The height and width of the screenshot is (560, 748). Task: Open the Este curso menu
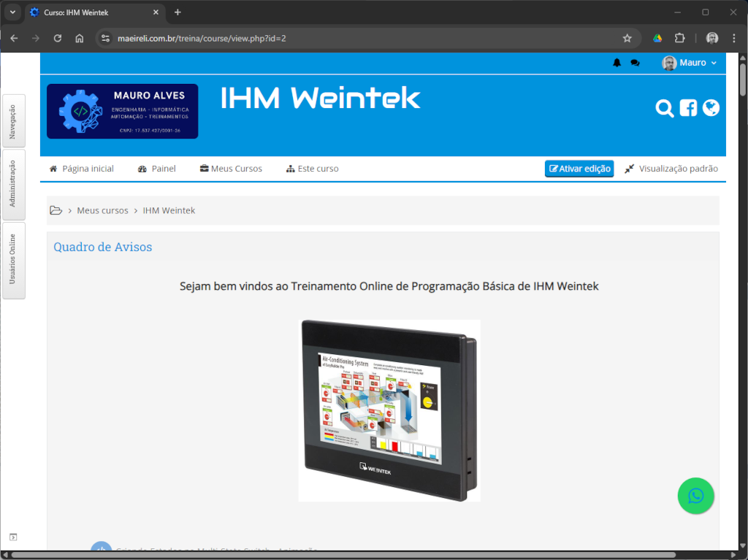(x=312, y=169)
